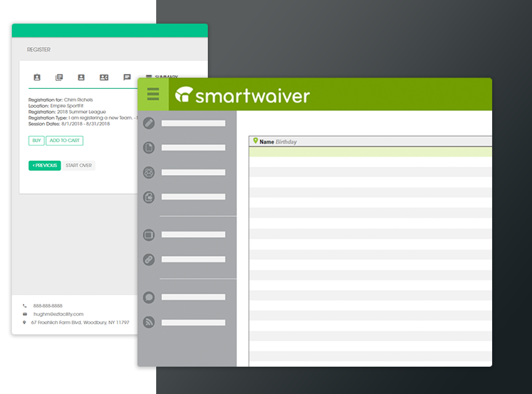Select the square kiosk icon in sidebar
This screenshot has width=532, height=394.
pos(149,235)
